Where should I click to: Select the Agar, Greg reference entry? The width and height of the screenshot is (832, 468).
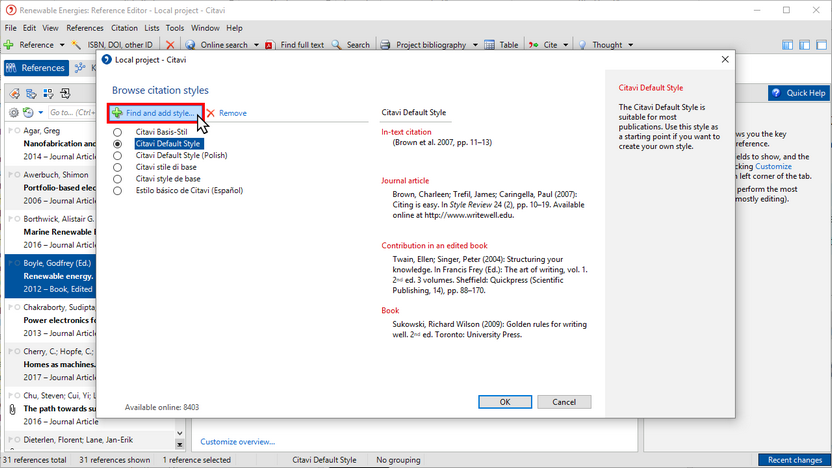(x=51, y=143)
